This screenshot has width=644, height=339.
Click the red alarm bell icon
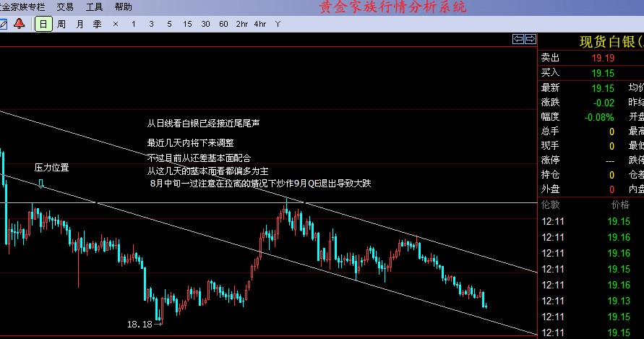(x=19, y=24)
